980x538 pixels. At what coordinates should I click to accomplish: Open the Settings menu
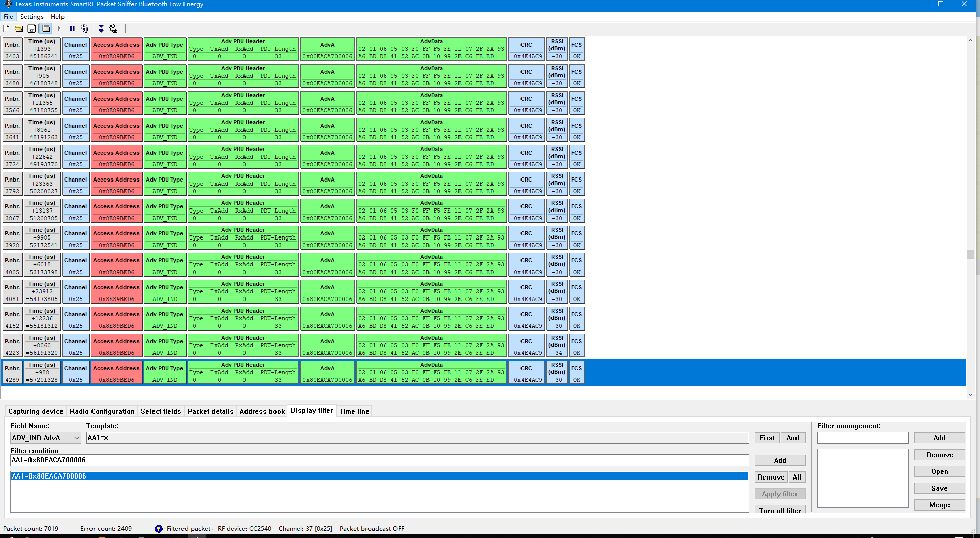pos(32,16)
